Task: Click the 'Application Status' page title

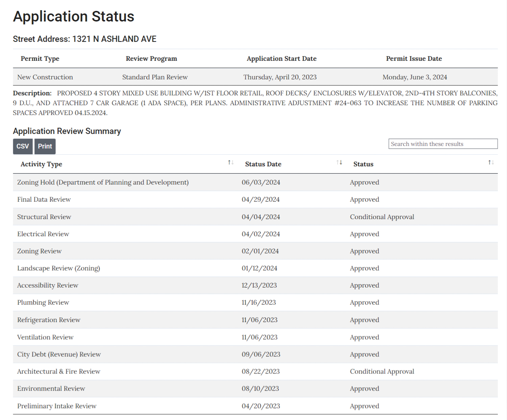Action: (x=74, y=17)
